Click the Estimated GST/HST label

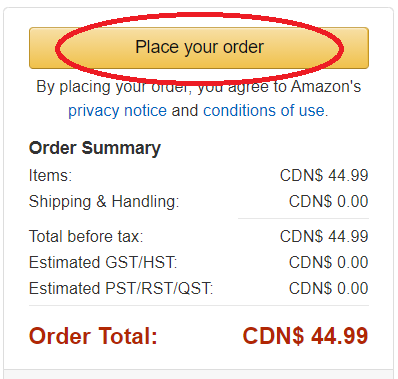click(103, 262)
